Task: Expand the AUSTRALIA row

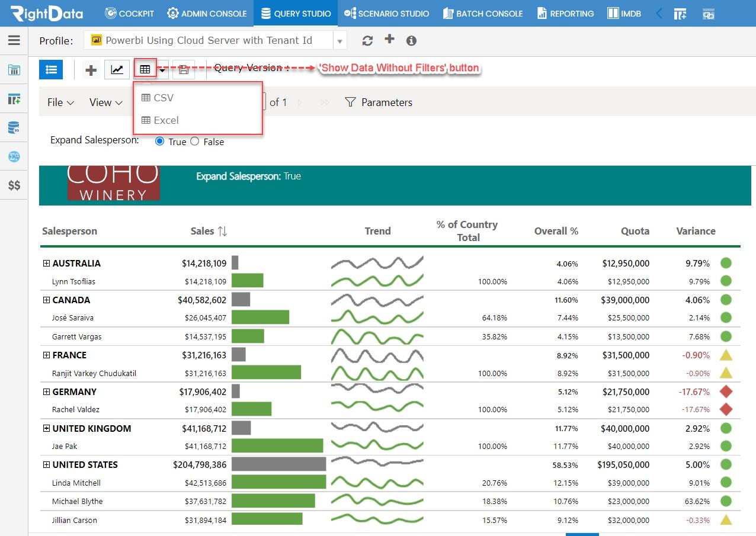Action: (x=46, y=264)
